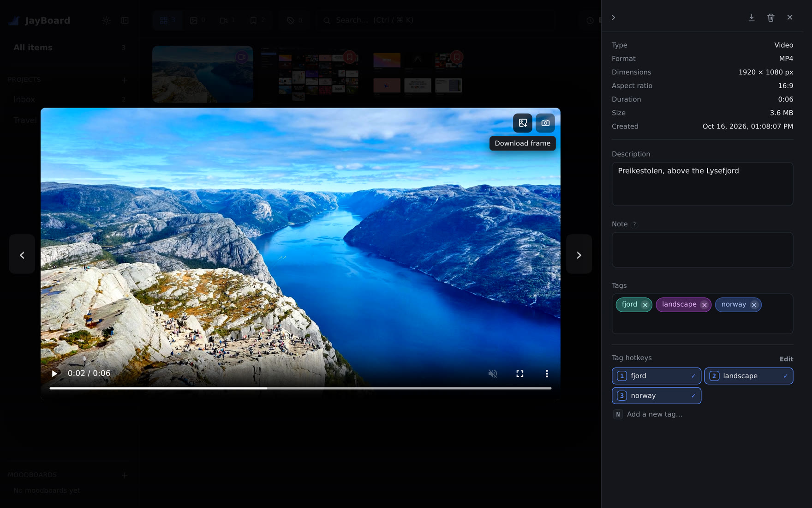Toggle sidebar layout icon beside JayBoard
The height and width of the screenshot is (508, 812).
125,20
